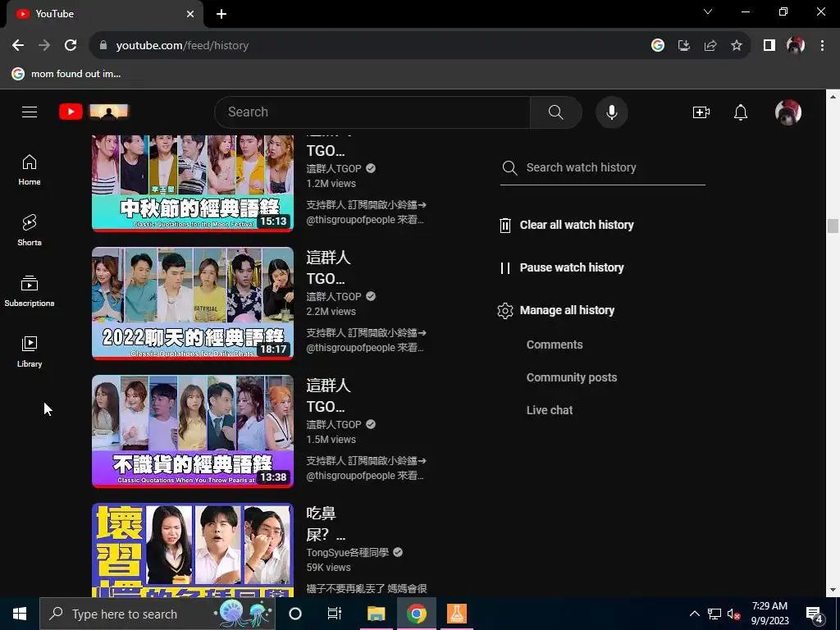Open Library in sidebar
The image size is (840, 630).
click(30, 351)
